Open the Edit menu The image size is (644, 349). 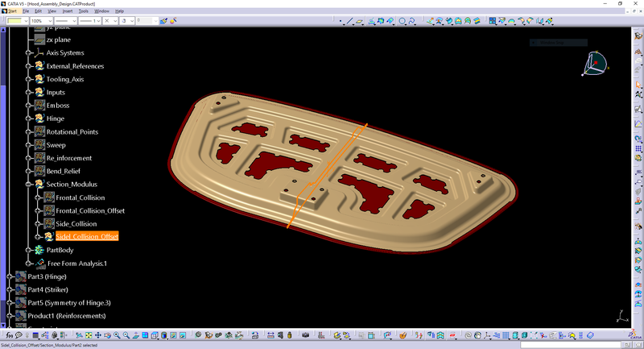point(38,11)
